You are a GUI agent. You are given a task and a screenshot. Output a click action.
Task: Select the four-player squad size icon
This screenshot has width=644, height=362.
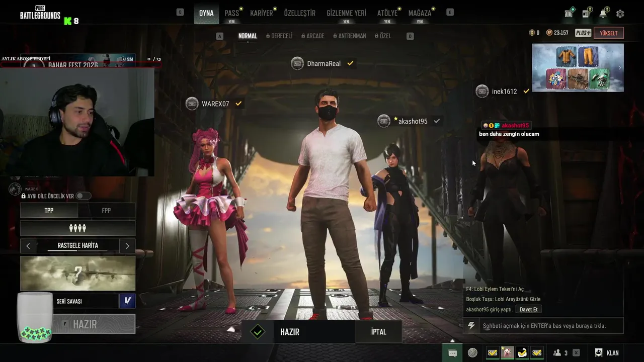click(77, 228)
